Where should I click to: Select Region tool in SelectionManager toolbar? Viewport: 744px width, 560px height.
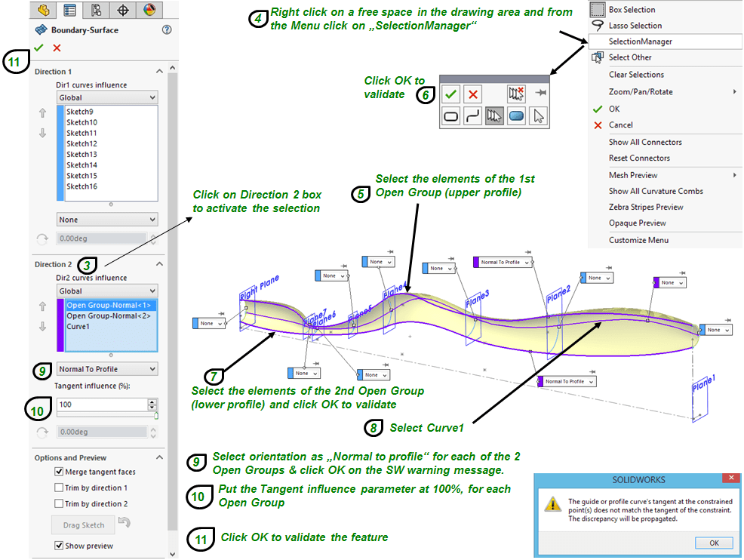click(x=517, y=116)
